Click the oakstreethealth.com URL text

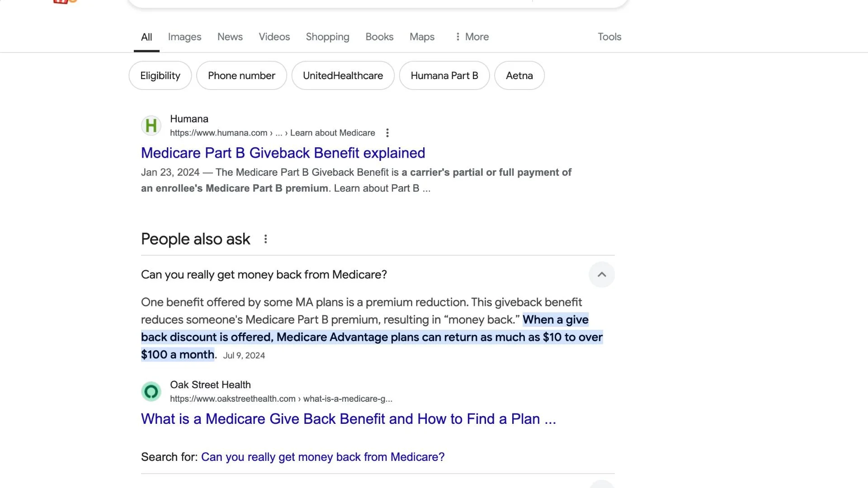pyautogui.click(x=281, y=399)
